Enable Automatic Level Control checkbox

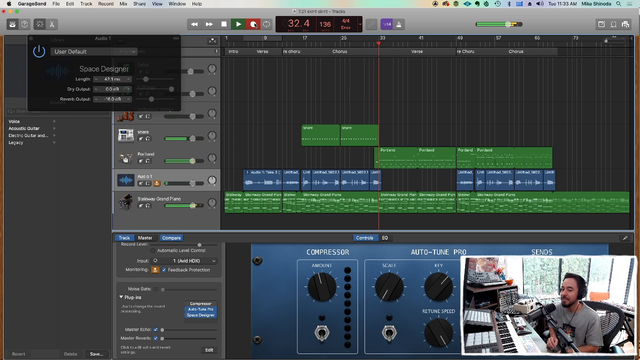coord(153,251)
